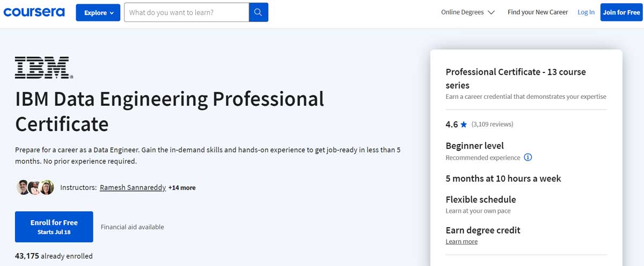Open the Ramesh Sannareddy instructor link

coord(133,188)
